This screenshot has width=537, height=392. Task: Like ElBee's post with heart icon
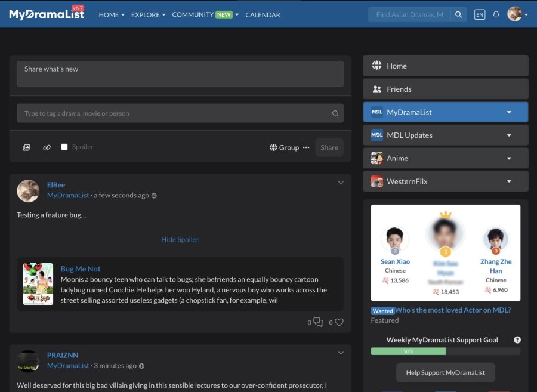339,322
